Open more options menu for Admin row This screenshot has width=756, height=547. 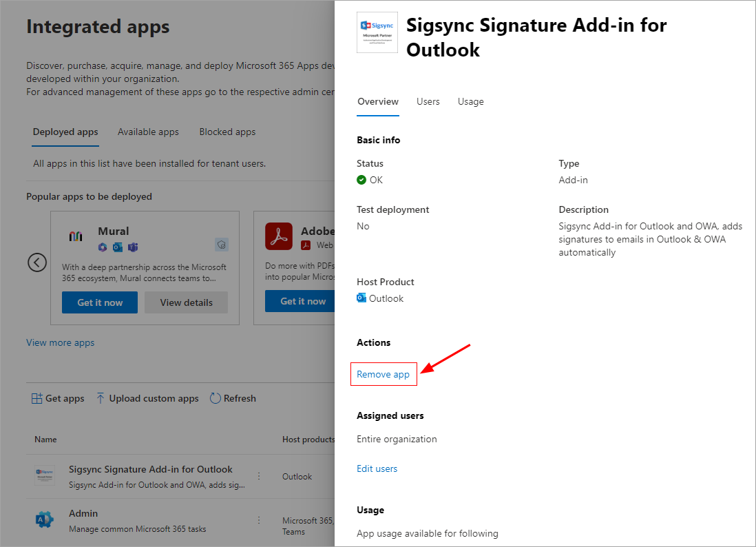pos(259,520)
